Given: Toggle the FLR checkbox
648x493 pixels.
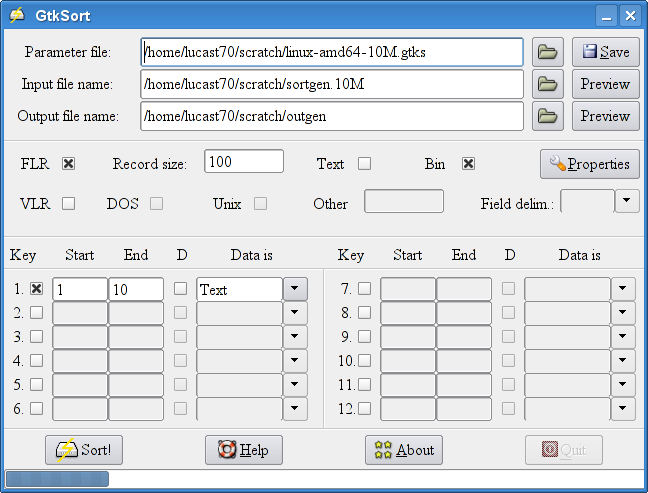Looking at the screenshot, I should click(69, 164).
